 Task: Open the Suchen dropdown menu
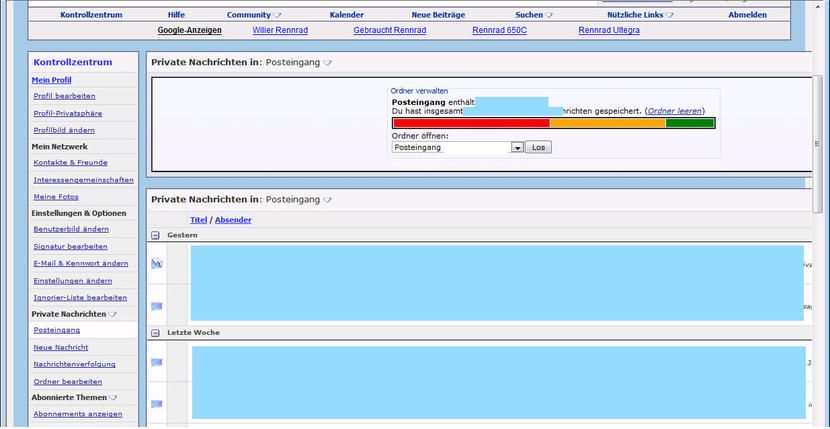[534, 15]
